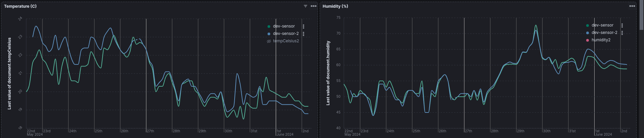644x138 pixels.
Task: Toggle dev-sensor-2 series label in Humidity legend
Action: [x=604, y=33]
